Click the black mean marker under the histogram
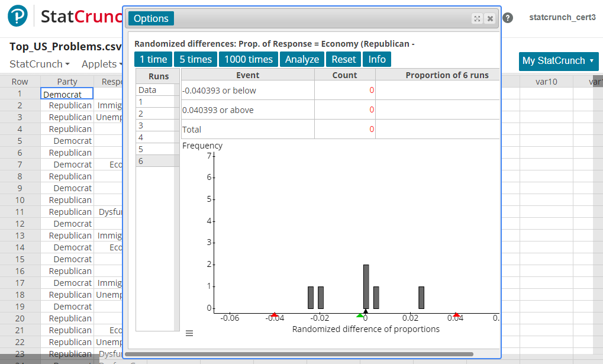Image resolution: width=603 pixels, height=364 pixels. (366, 312)
